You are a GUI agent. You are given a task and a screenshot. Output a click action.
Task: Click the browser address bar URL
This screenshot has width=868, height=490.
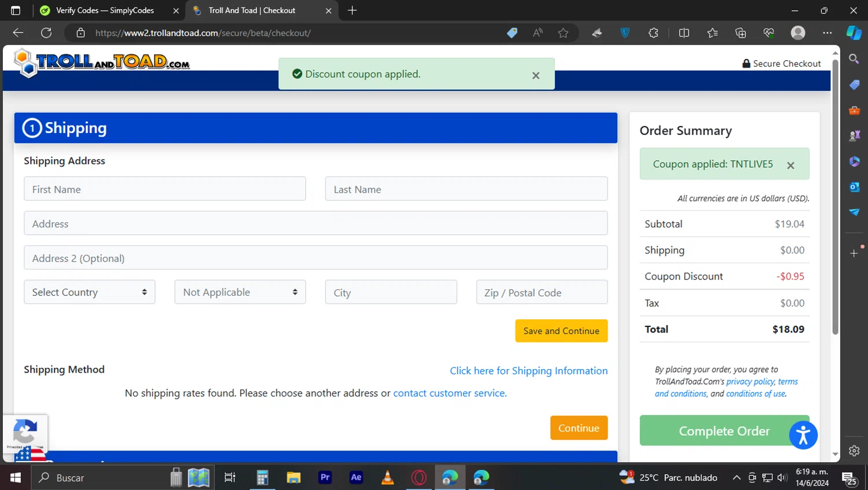point(203,33)
